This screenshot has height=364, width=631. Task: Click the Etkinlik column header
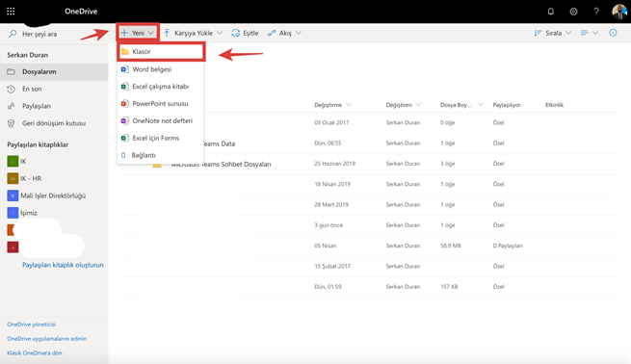click(554, 105)
